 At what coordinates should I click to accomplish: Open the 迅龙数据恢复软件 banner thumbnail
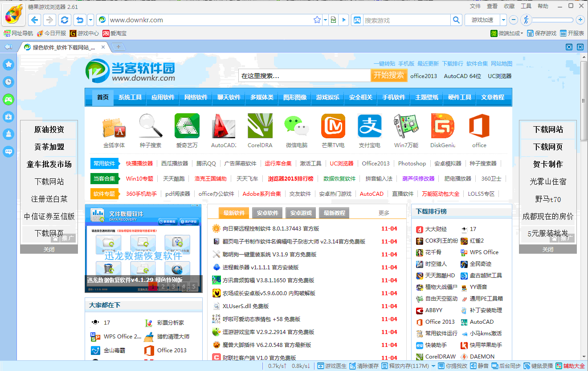143,248
